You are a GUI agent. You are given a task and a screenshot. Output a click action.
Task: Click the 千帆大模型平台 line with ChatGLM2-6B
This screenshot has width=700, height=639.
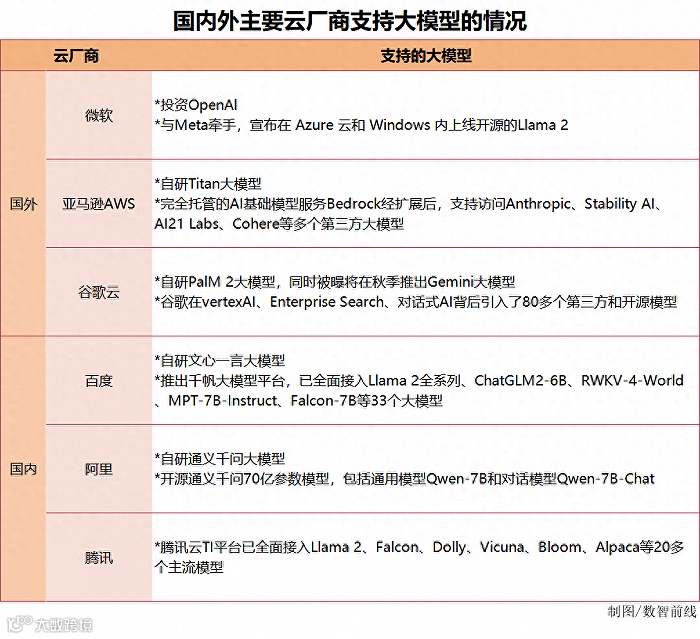point(419,380)
